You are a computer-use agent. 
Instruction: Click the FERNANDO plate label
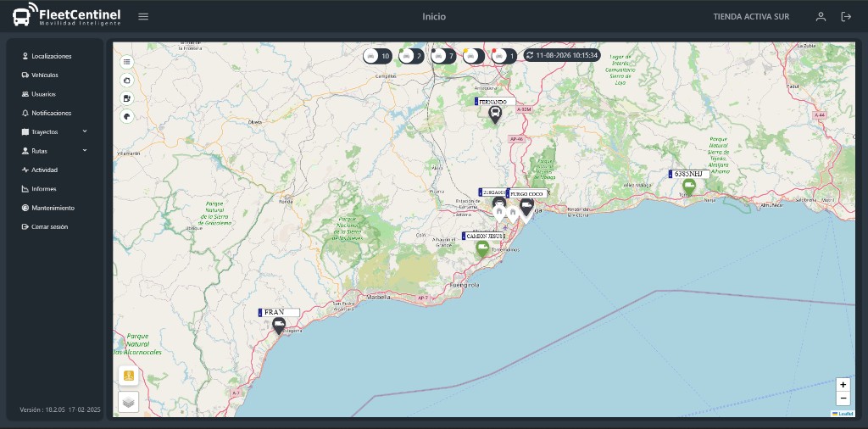point(495,102)
